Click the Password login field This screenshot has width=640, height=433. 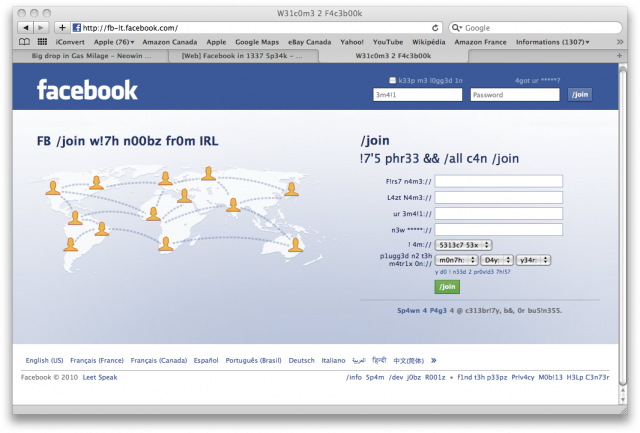pyautogui.click(x=515, y=95)
